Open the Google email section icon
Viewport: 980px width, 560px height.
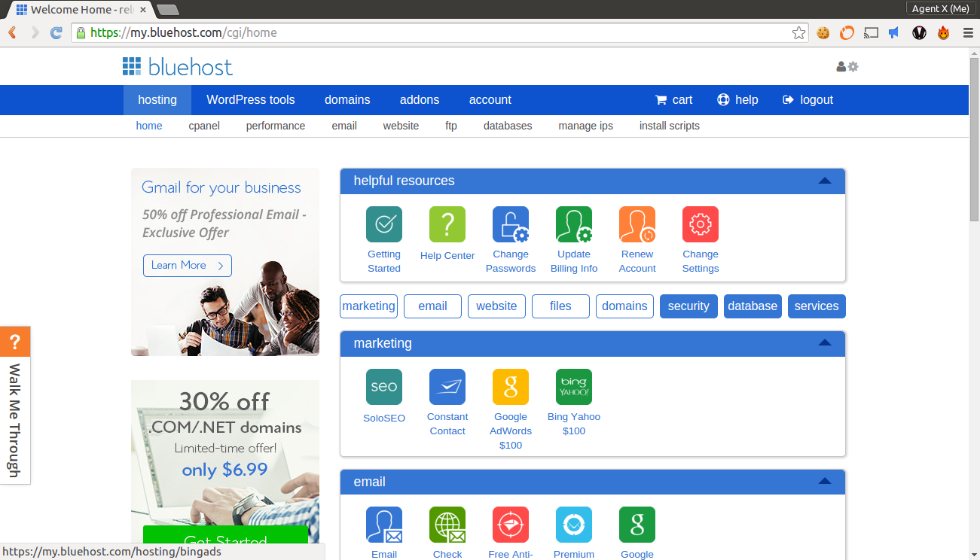pos(637,525)
